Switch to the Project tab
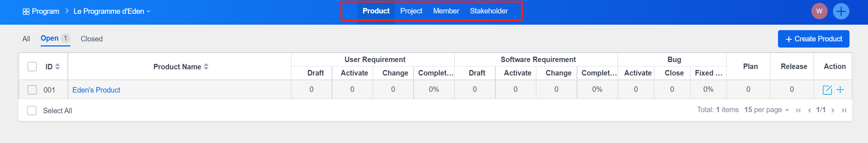Image resolution: width=868 pixels, height=143 pixels. [x=411, y=11]
